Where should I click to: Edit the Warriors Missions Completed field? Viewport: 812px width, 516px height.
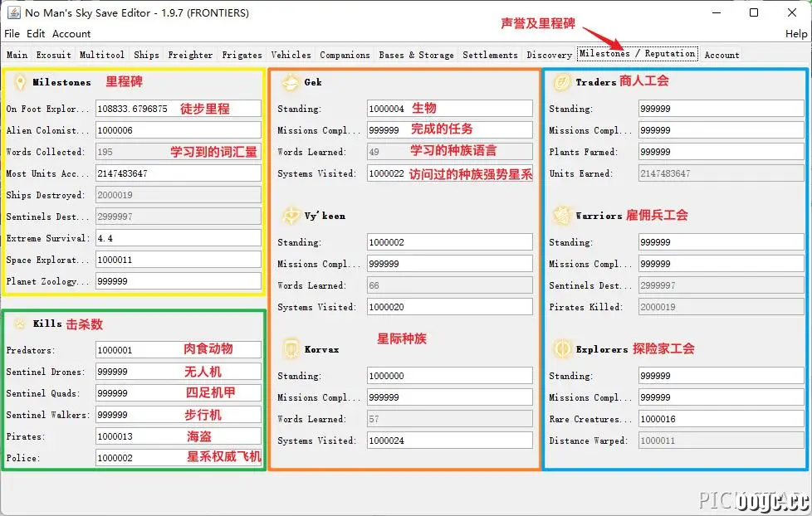point(721,264)
